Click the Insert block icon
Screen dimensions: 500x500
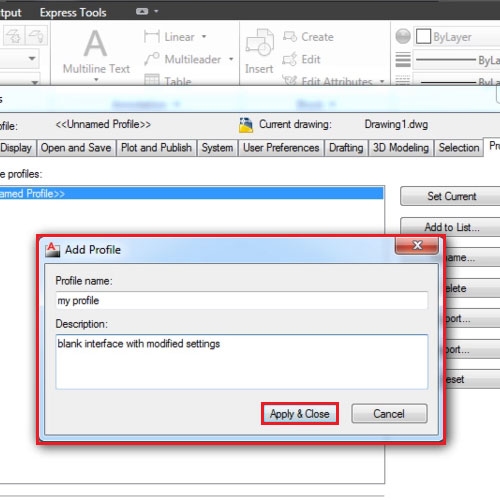pos(260,43)
